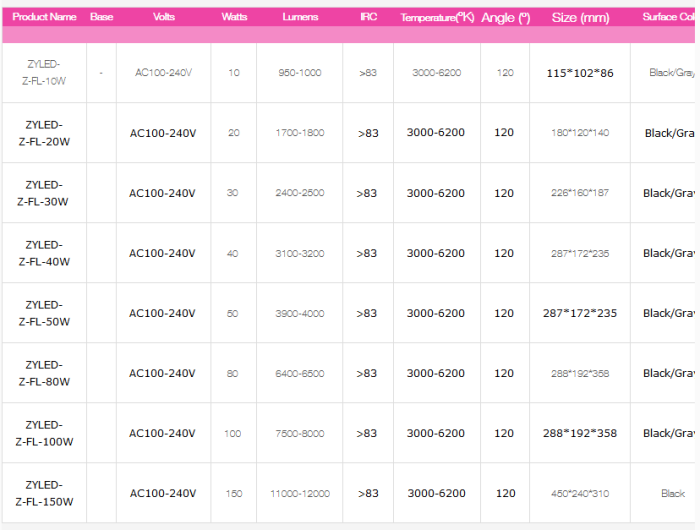
Task: Click the 450*240*310 size cell
Action: tap(580, 493)
